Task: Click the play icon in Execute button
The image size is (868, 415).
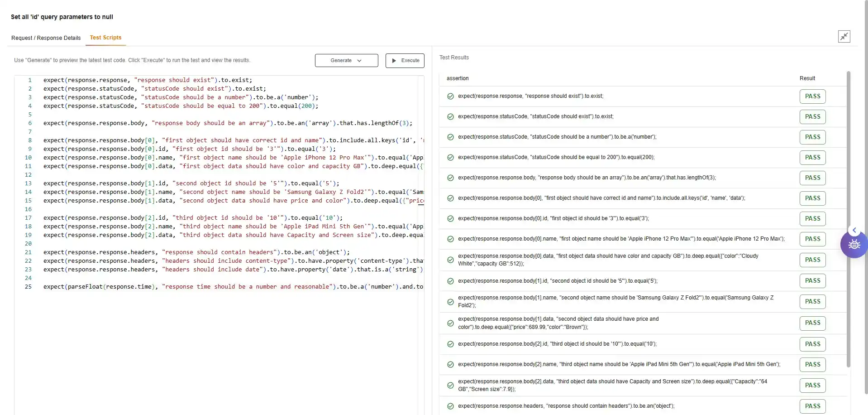Action: point(394,61)
